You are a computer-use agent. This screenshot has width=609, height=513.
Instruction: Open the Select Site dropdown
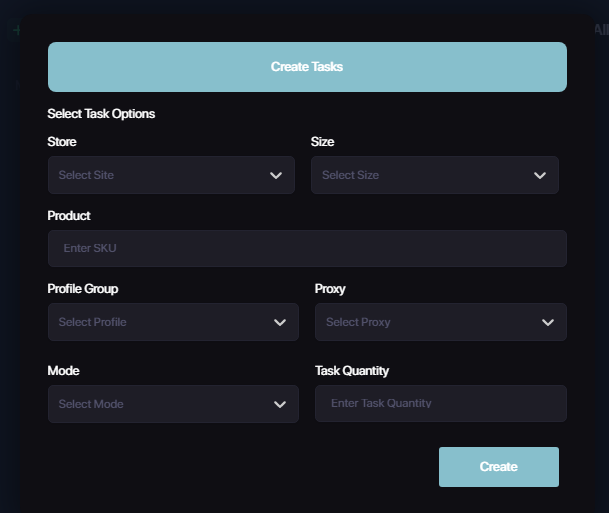tap(160, 175)
